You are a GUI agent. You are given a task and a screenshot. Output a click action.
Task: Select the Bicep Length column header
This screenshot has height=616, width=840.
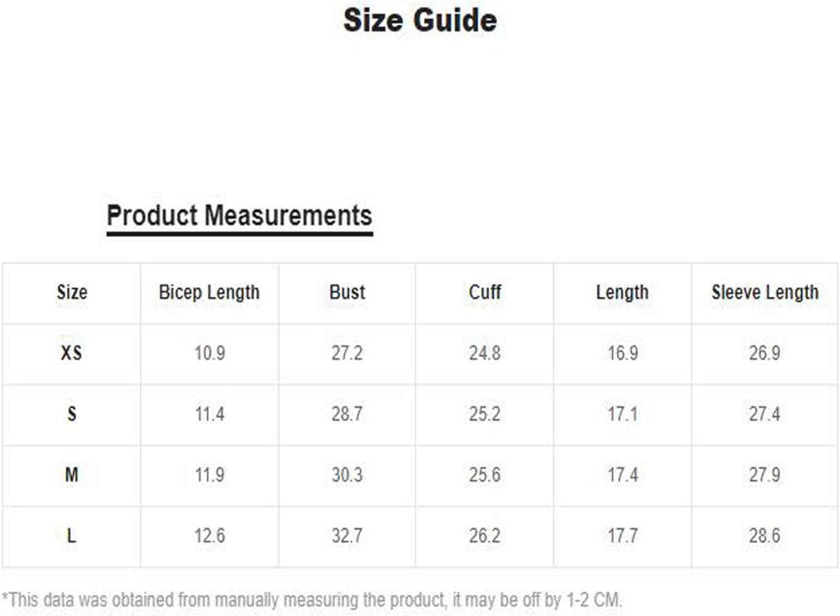click(x=209, y=292)
